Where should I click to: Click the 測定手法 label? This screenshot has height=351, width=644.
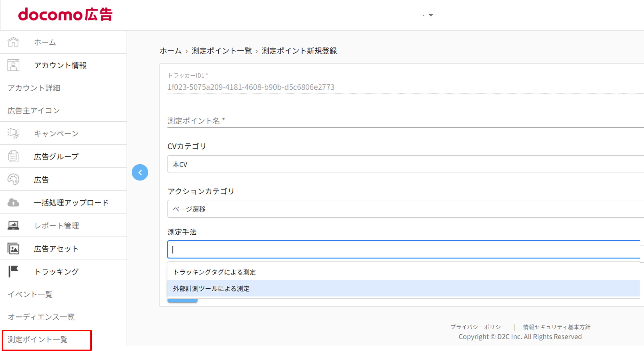pyautogui.click(x=182, y=232)
